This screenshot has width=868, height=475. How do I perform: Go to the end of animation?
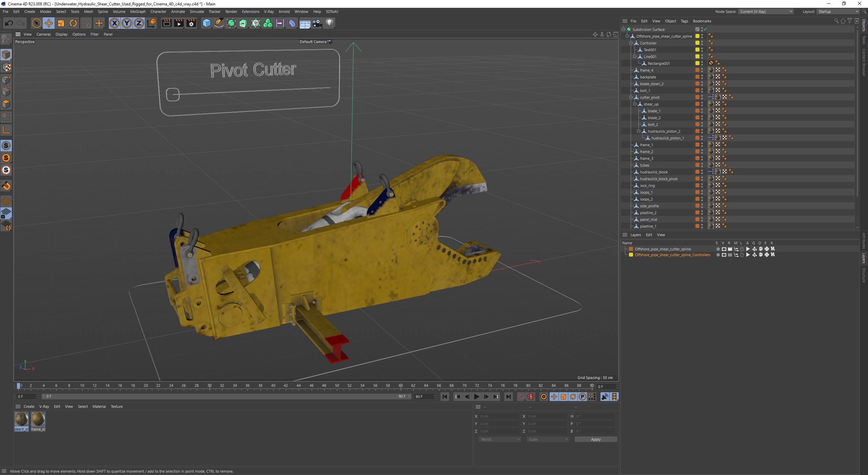click(x=508, y=397)
